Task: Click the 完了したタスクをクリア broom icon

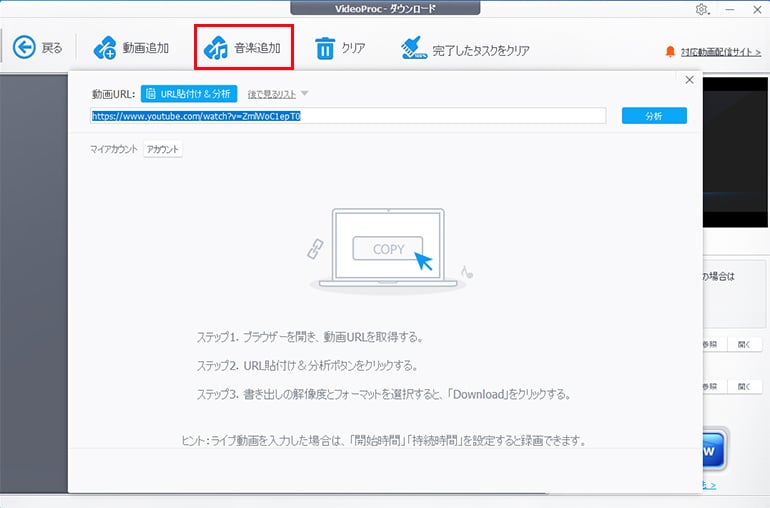Action: coord(410,48)
